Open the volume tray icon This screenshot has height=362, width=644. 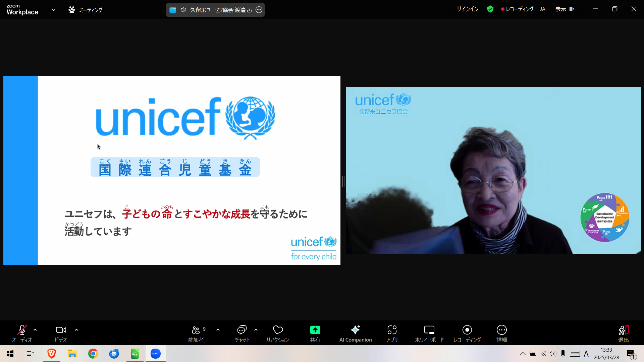pos(553,354)
